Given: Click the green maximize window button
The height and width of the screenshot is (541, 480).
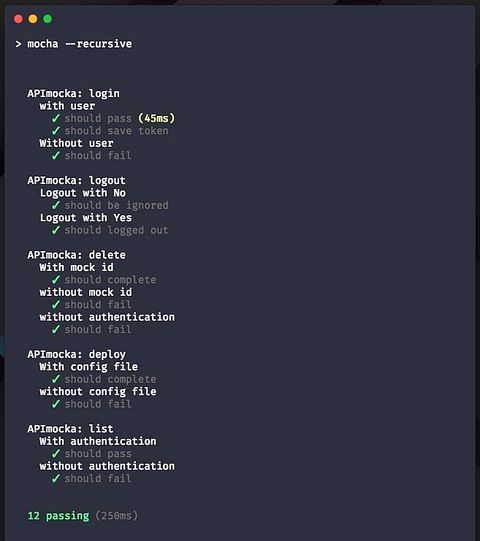Looking at the screenshot, I should [x=48, y=19].
